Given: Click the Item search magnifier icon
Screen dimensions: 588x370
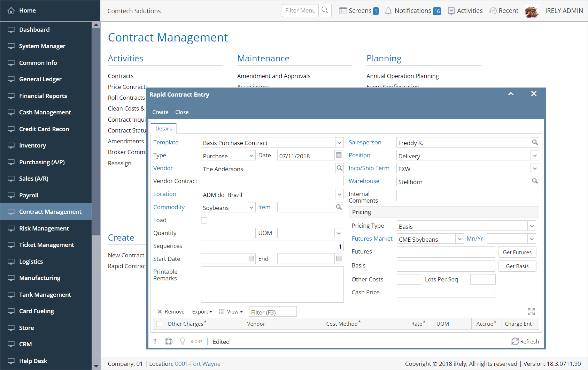Looking at the screenshot, I should 339,207.
